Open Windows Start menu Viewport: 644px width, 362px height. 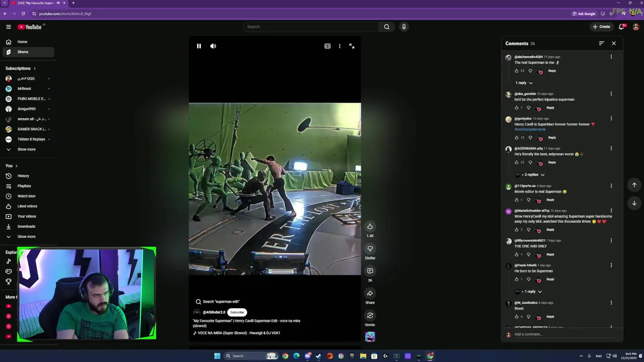click(x=217, y=356)
